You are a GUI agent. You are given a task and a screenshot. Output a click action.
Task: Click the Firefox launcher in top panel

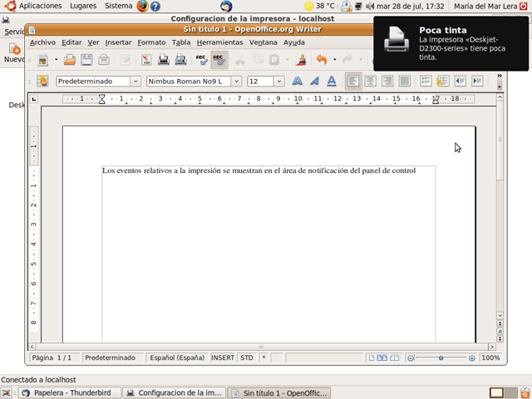(x=142, y=6)
